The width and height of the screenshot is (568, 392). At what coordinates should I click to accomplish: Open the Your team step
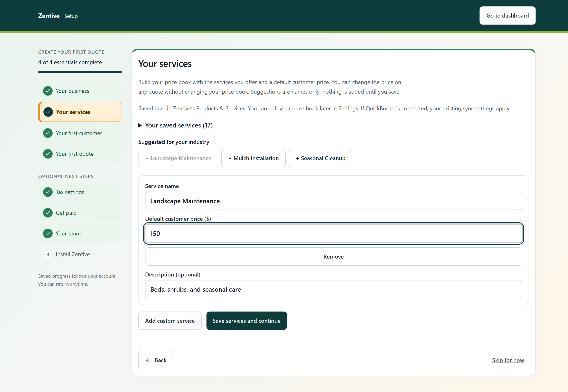click(x=80, y=233)
